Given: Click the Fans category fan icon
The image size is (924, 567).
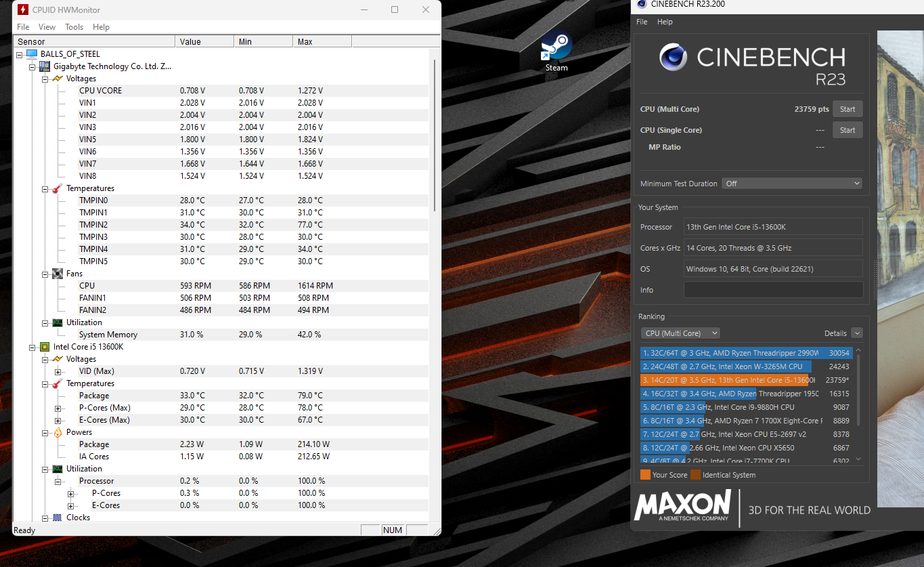Looking at the screenshot, I should tap(58, 274).
